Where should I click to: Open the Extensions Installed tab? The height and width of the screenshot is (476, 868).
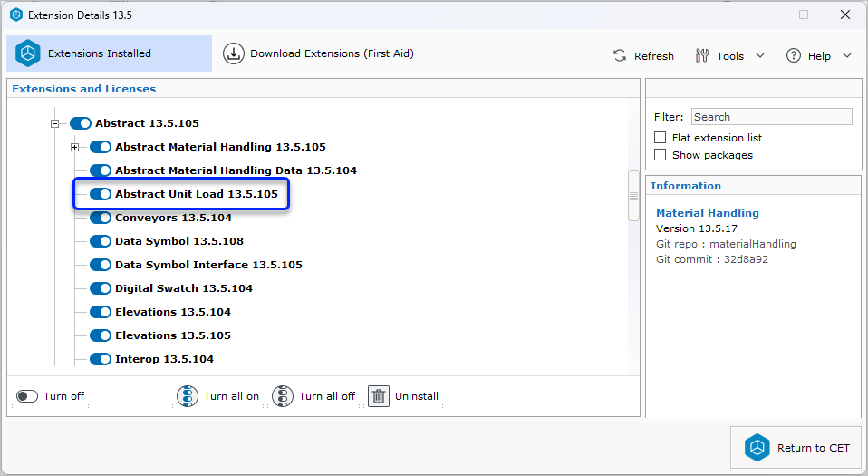click(x=109, y=53)
